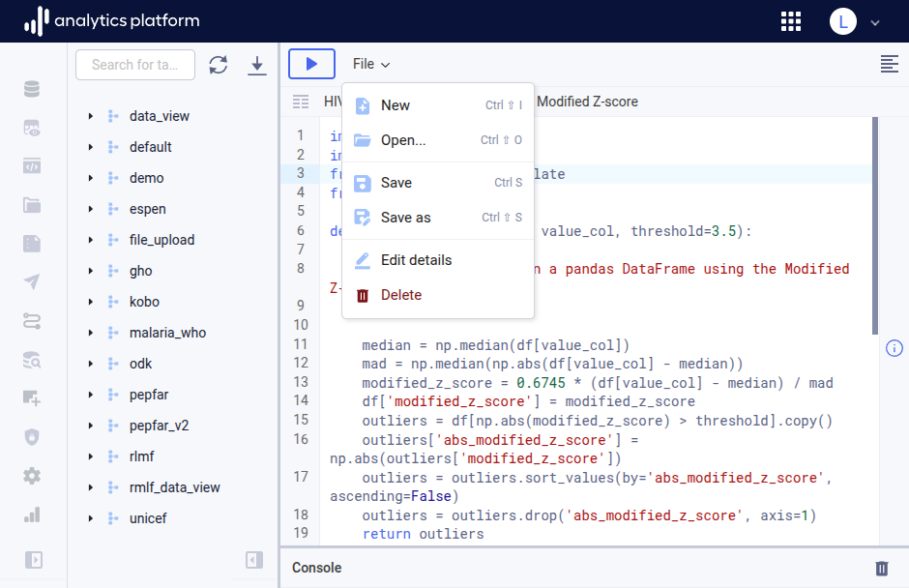Click the download icon beside refresh

257,65
